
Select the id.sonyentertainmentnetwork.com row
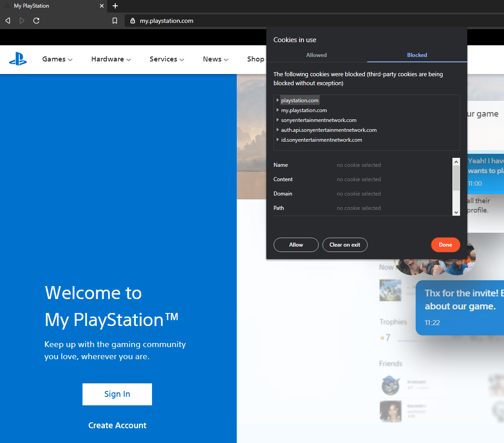coord(322,140)
